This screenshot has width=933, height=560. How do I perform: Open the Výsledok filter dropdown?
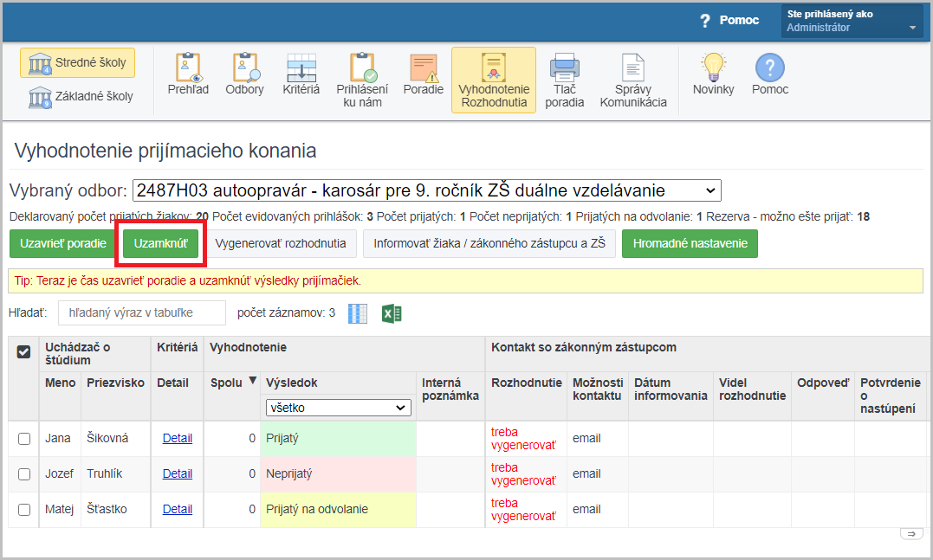(339, 407)
